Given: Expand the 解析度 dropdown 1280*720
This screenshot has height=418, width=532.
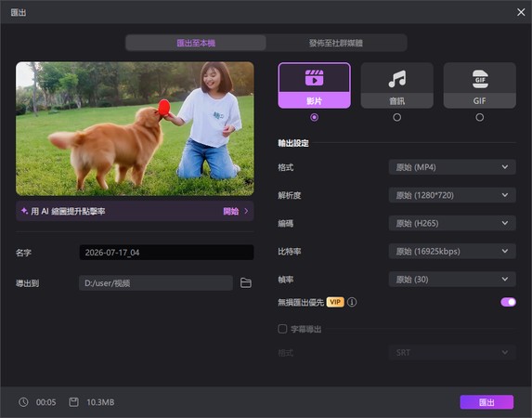Looking at the screenshot, I should click(x=452, y=195).
